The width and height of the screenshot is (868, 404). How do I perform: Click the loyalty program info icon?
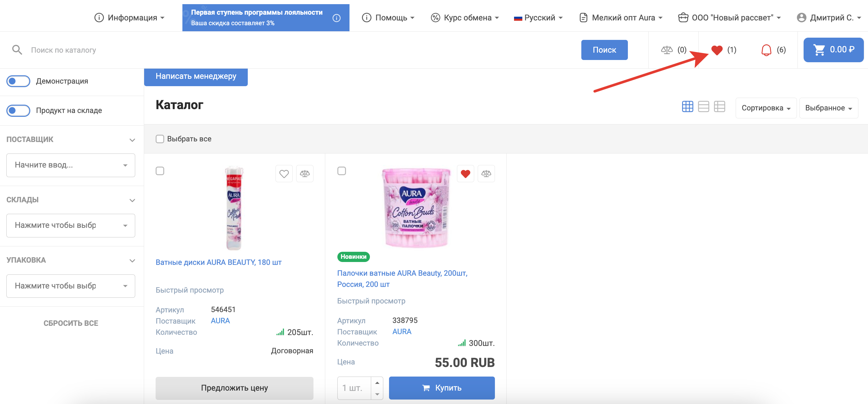coord(336,18)
